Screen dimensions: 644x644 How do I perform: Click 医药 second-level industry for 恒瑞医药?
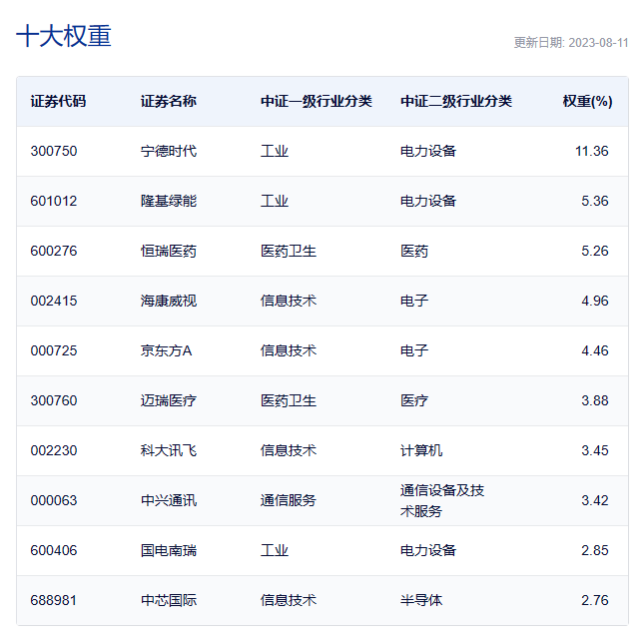pos(414,251)
